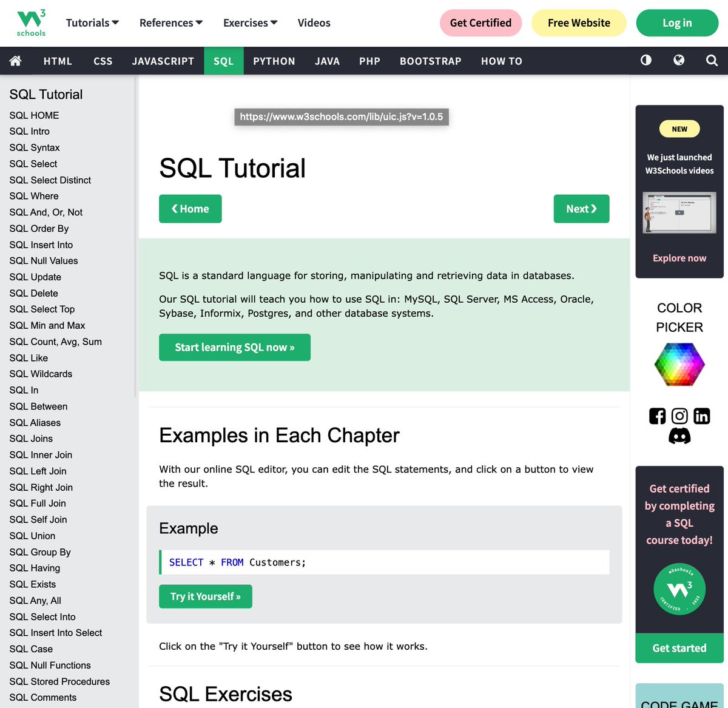Open SQL Null Values in sidebar
Image resolution: width=728 pixels, height=708 pixels.
(x=44, y=261)
